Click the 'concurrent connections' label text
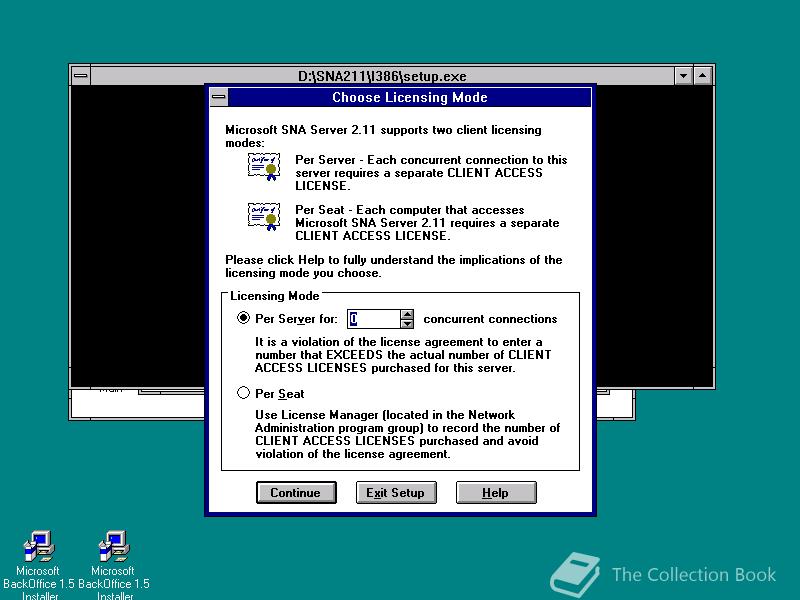Screen dimensions: 800x600 tap(490, 319)
